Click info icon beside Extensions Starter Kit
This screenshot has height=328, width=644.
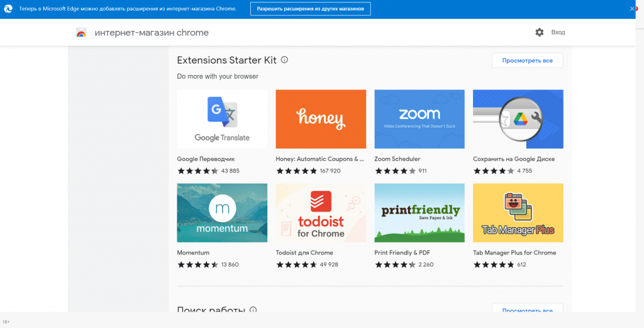coord(284,60)
